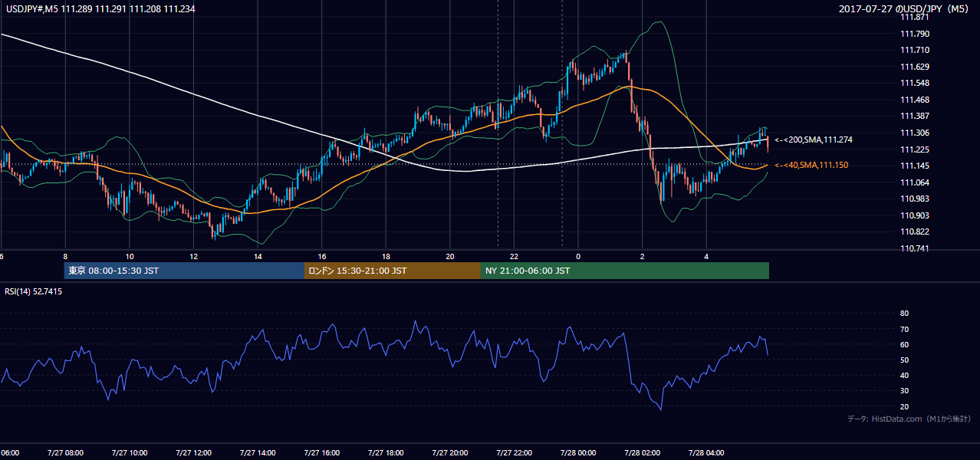Click price axis value 111.064
Screen dimensions: 980x460
click(915, 182)
